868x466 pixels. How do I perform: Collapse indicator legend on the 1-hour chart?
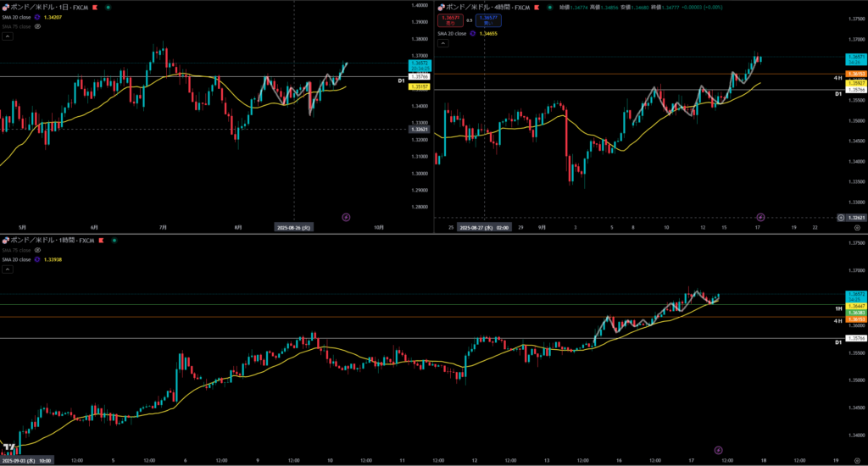pyautogui.click(x=7, y=269)
